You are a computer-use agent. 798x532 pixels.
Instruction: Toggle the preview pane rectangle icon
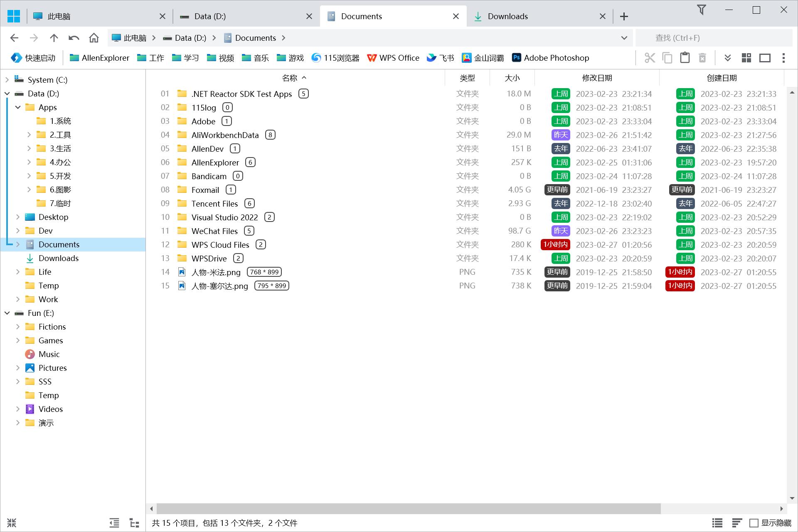pyautogui.click(x=765, y=58)
